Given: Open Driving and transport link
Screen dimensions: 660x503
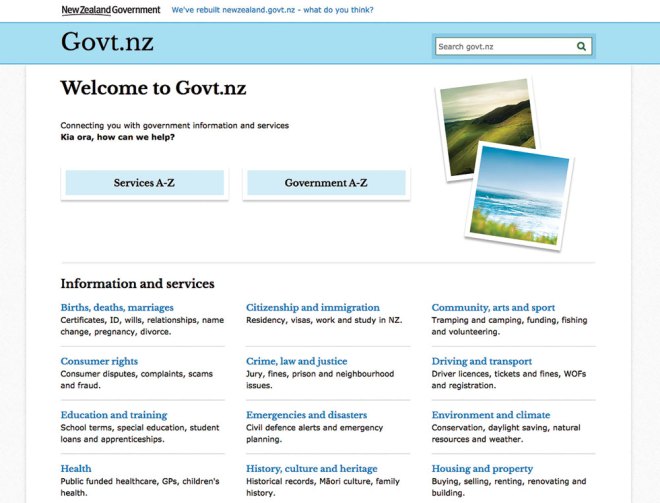Looking at the screenshot, I should (482, 361).
